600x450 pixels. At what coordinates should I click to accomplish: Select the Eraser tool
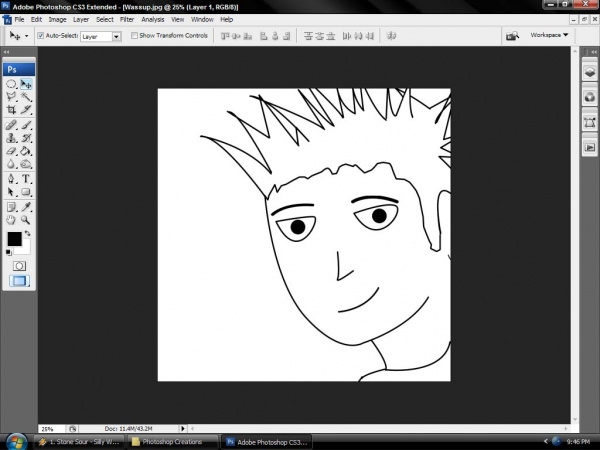coord(11,151)
